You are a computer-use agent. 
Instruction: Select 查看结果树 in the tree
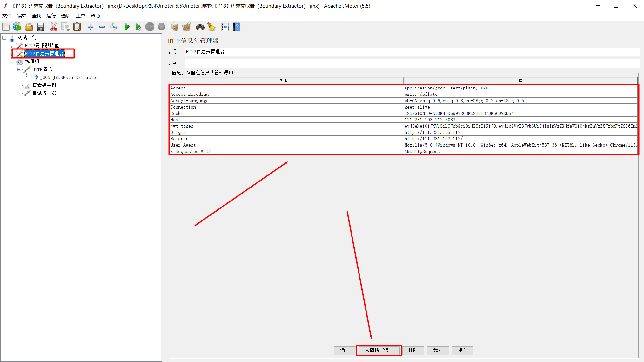pyautogui.click(x=44, y=85)
